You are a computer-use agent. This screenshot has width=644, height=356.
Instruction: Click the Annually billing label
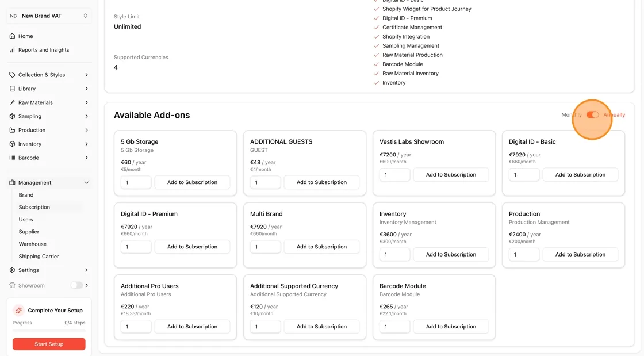614,115
